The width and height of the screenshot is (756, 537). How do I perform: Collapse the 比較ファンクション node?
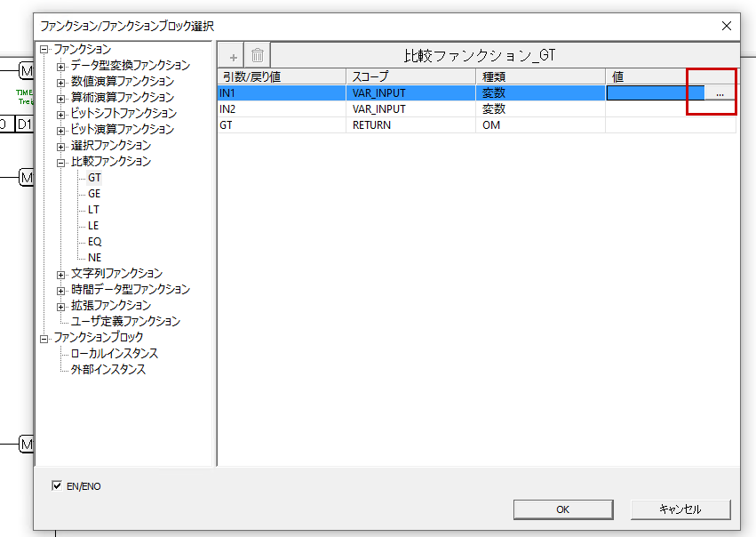pos(60,162)
